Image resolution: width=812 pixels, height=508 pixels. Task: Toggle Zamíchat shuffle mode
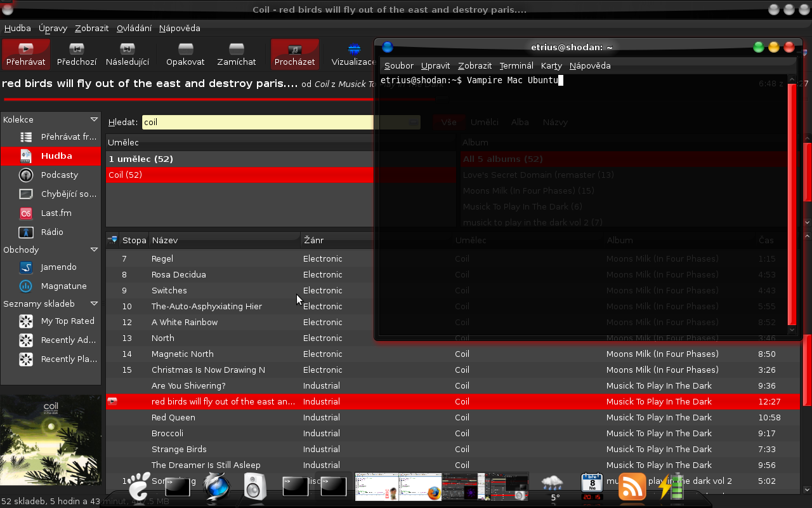pyautogui.click(x=237, y=54)
